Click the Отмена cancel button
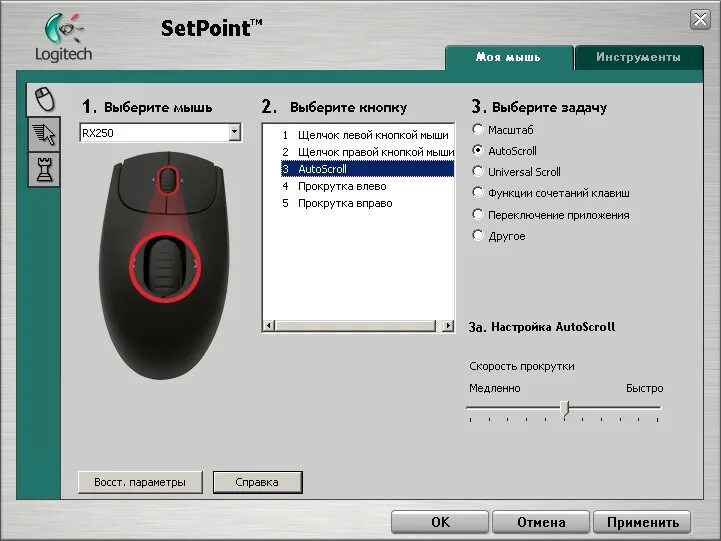 (541, 522)
